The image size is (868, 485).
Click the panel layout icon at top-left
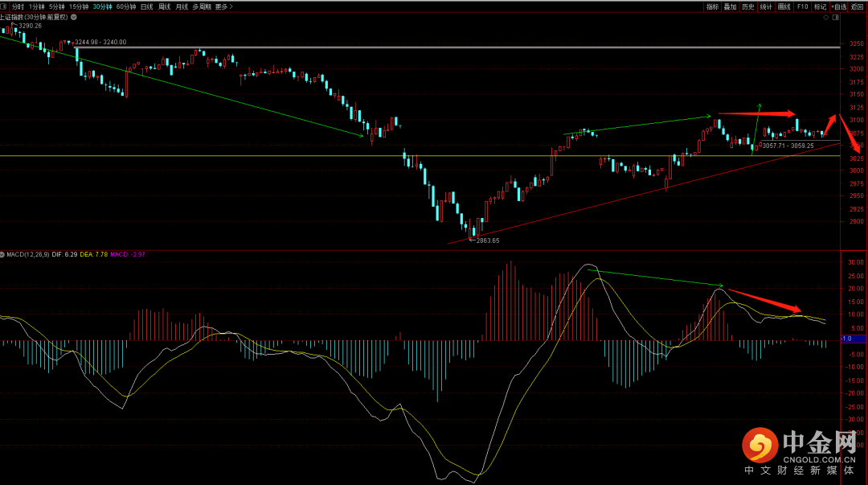(x=5, y=6)
